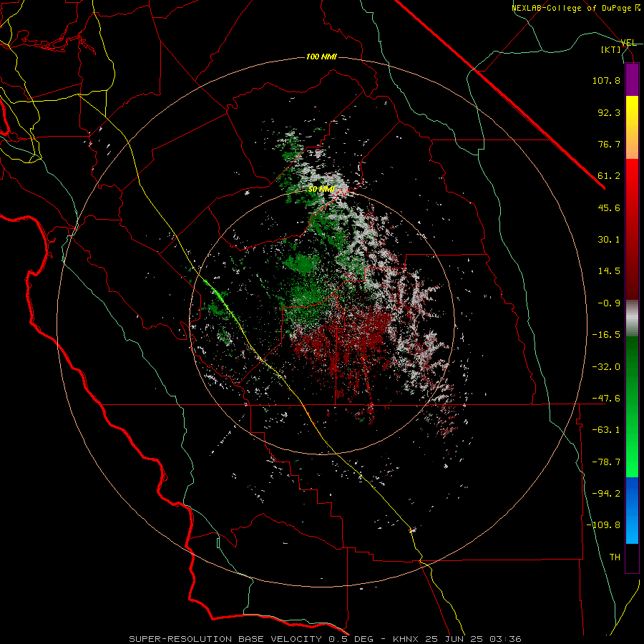Click the 92.3 velocity scale value
The image size is (644, 644).
tap(609, 112)
